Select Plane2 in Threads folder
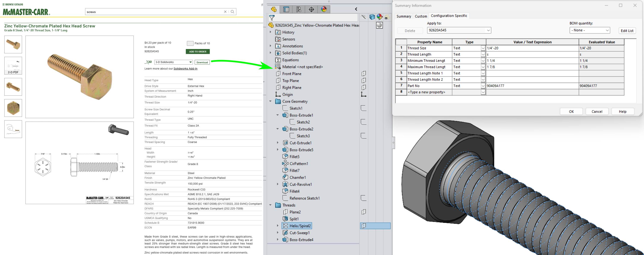The height and width of the screenshot is (255, 644). point(295,212)
